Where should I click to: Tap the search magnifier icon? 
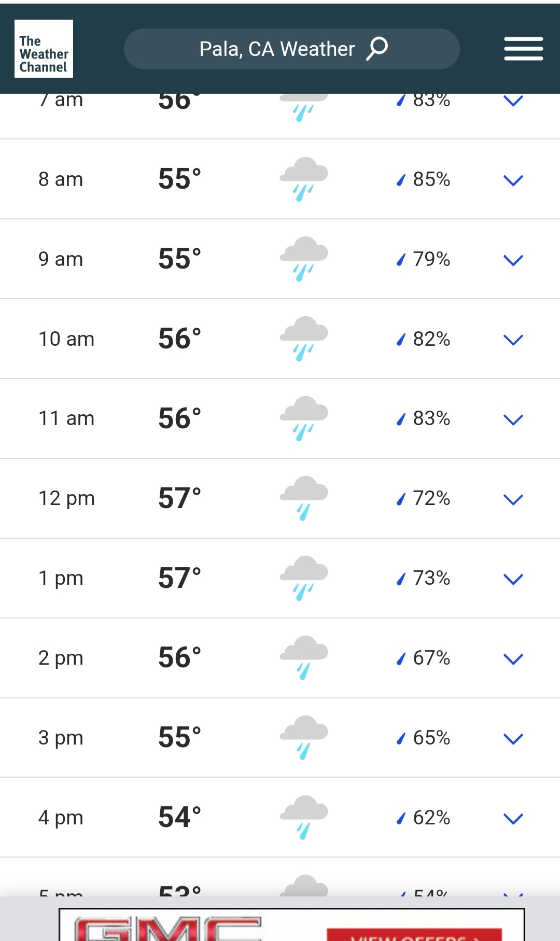click(377, 49)
